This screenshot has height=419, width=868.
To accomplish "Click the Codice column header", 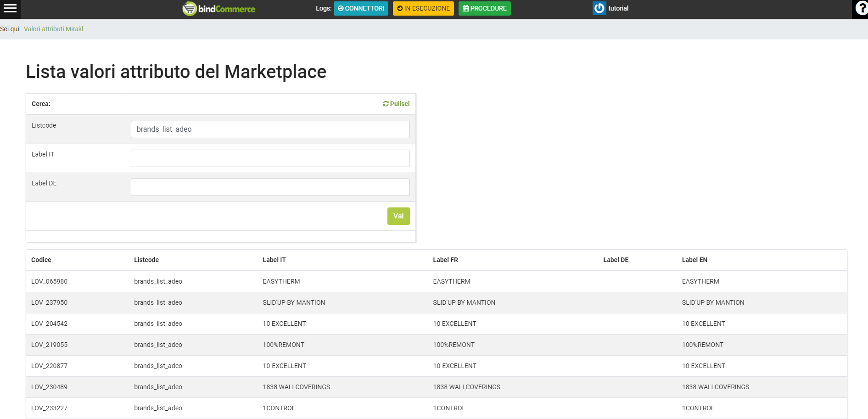I will click(41, 260).
